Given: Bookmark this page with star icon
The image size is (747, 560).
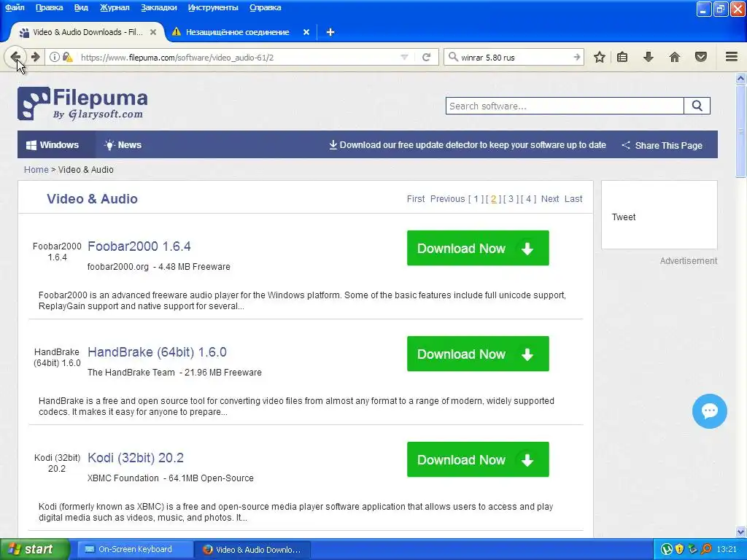Looking at the screenshot, I should point(600,57).
